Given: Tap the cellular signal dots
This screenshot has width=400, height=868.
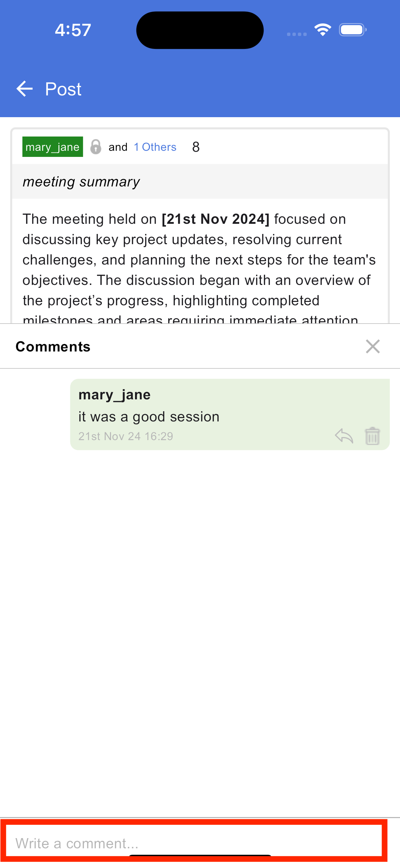Looking at the screenshot, I should point(297,34).
